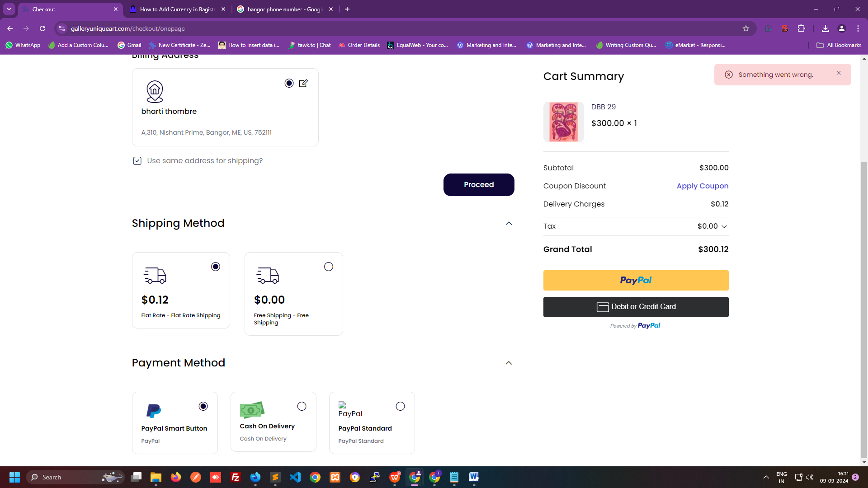Open a new browser tab

(x=347, y=9)
